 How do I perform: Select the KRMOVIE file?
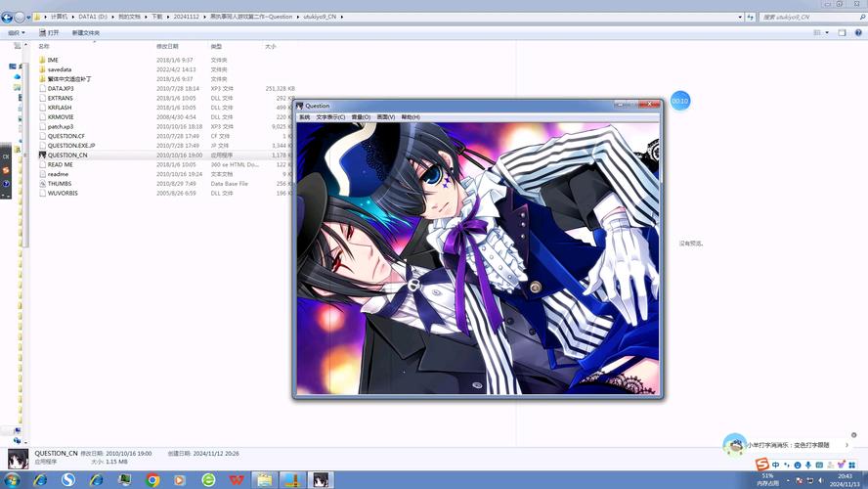pyautogui.click(x=61, y=116)
